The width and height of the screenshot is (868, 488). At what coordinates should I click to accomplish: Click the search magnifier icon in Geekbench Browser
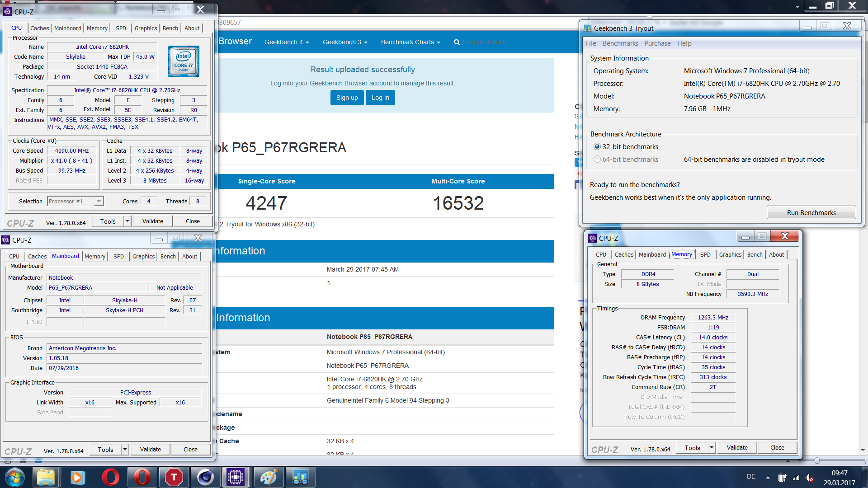[x=457, y=42]
